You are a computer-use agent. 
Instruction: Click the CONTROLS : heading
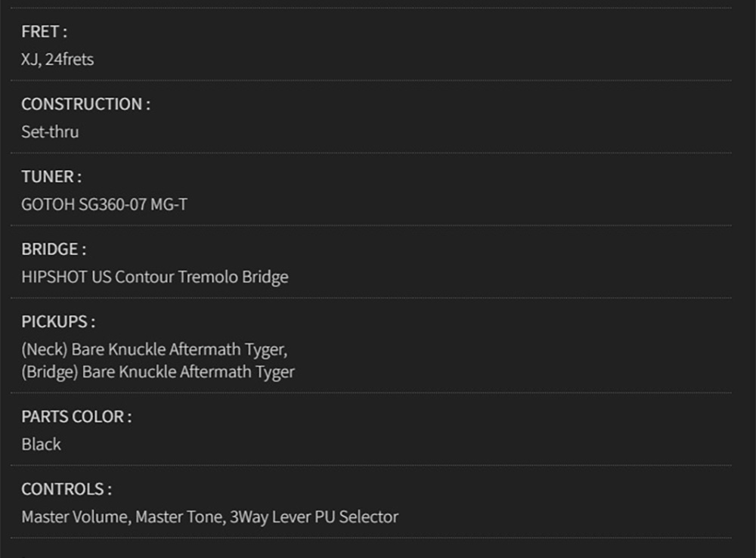click(67, 489)
